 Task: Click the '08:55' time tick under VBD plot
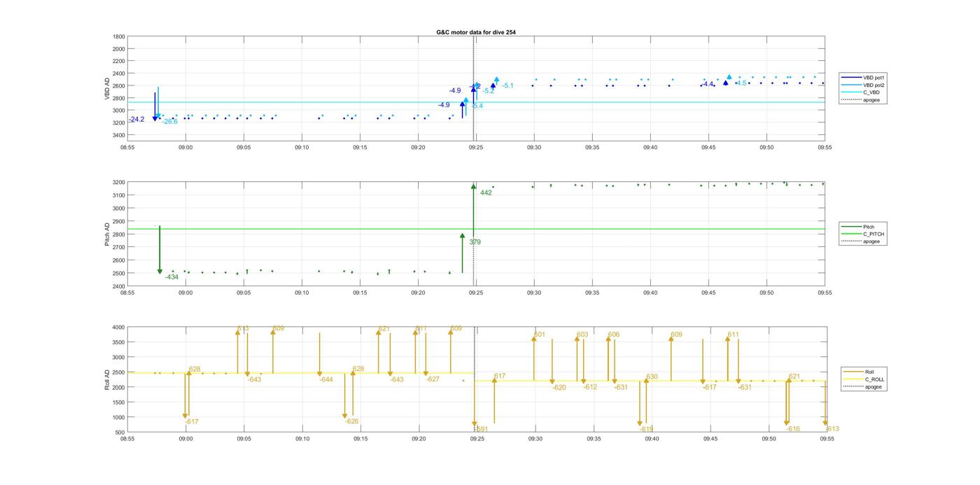pyautogui.click(x=127, y=148)
